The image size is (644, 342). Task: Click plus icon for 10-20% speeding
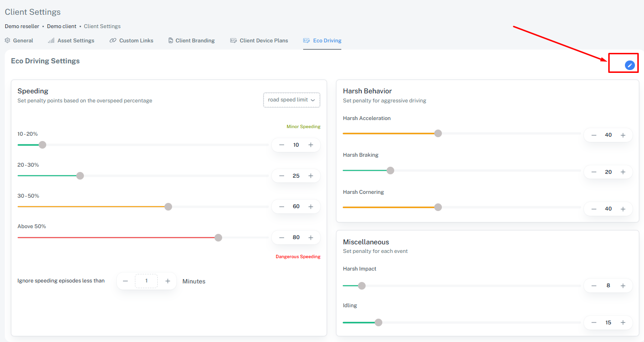pos(311,145)
